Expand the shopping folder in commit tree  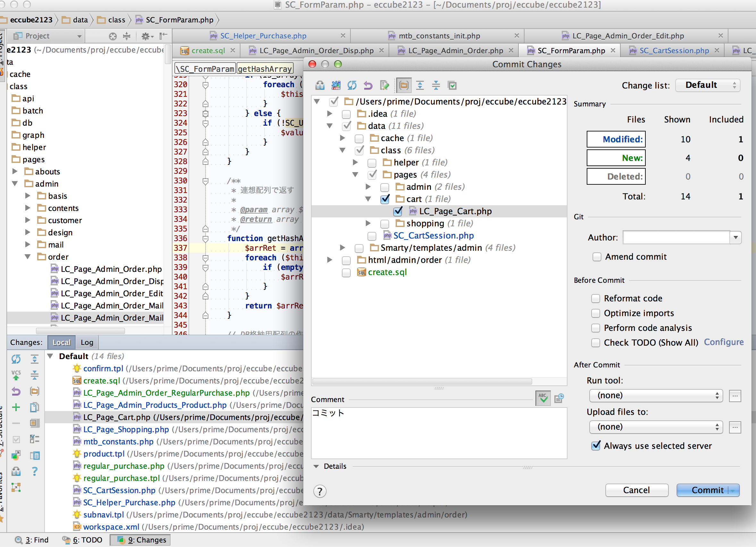pyautogui.click(x=368, y=223)
